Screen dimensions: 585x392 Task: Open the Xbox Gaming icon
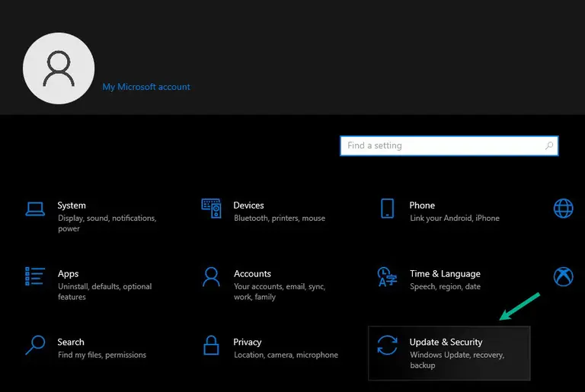click(x=564, y=277)
